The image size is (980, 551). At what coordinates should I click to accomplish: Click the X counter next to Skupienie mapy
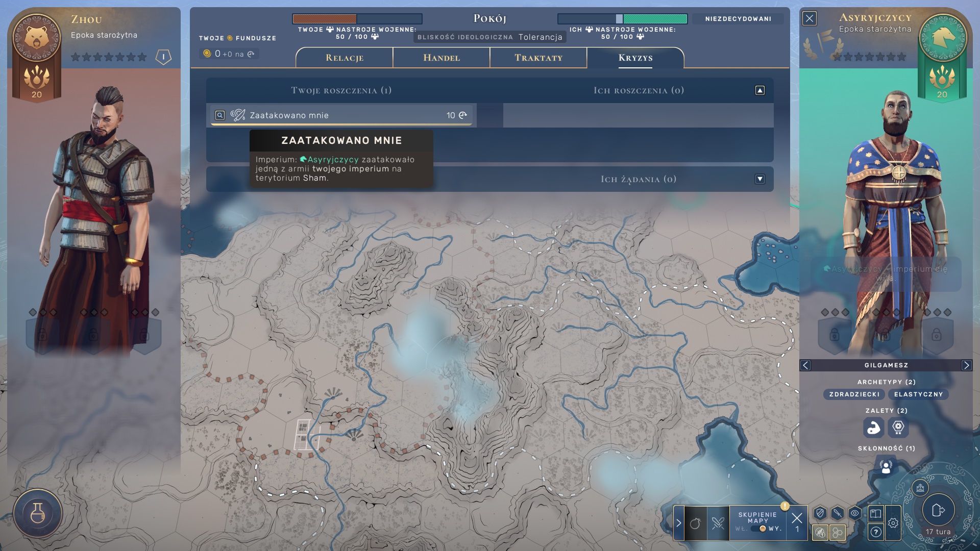[x=797, y=523]
